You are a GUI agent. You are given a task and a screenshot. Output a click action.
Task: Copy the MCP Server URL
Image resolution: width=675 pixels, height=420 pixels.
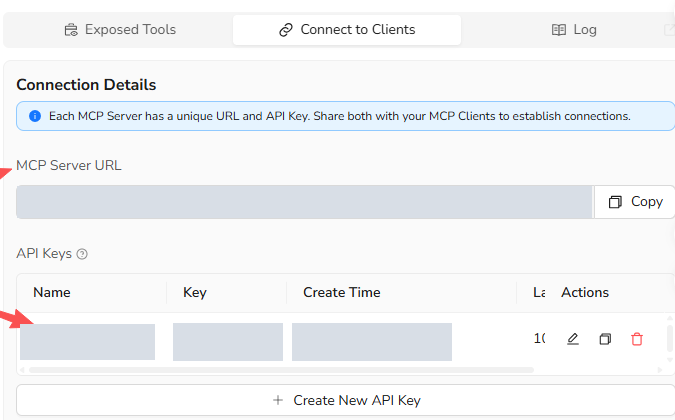click(x=635, y=202)
